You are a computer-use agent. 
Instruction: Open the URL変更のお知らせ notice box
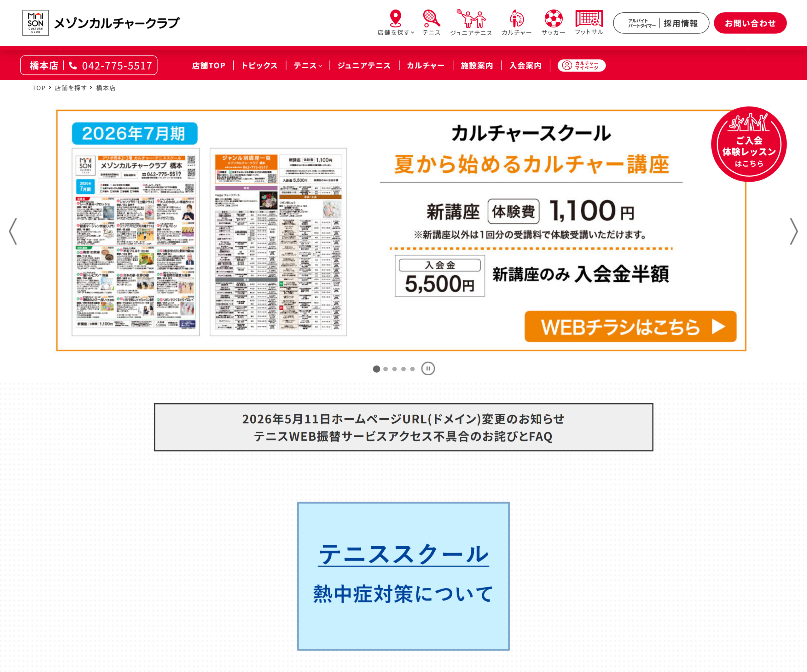point(403,427)
